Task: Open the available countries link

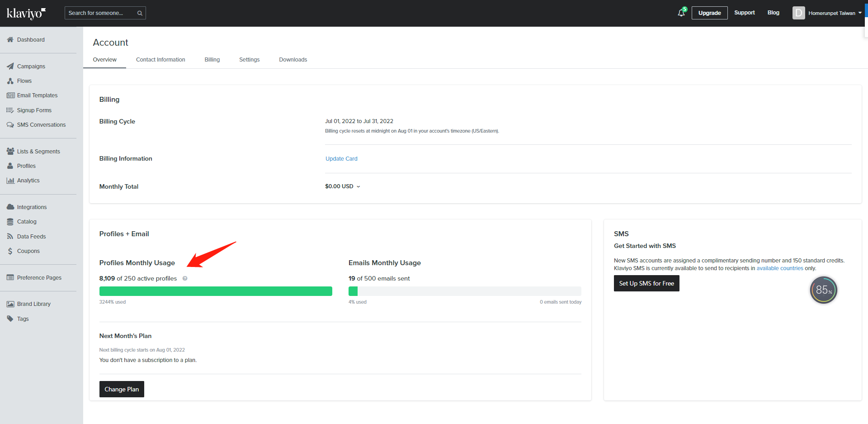Action: [x=780, y=268]
